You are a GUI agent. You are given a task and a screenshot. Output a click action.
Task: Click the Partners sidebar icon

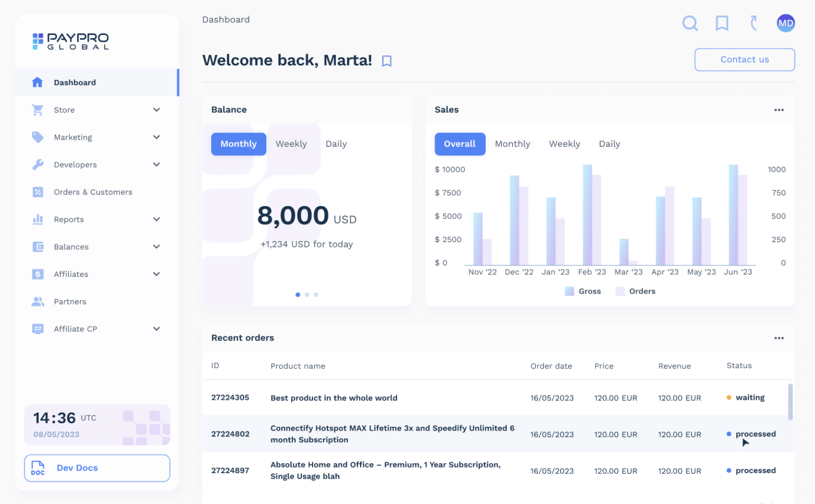point(37,301)
